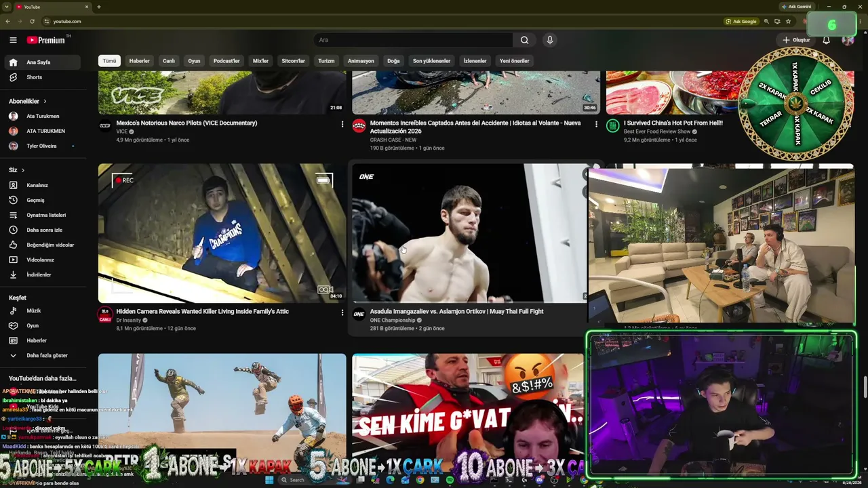
Task: Open Geçmiş watch history
Action: coord(41,200)
